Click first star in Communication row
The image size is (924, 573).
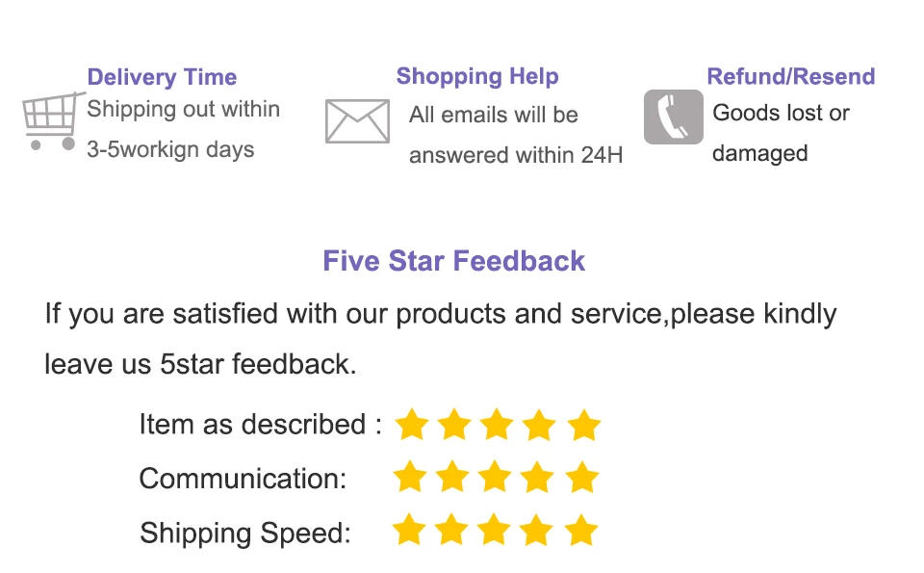410,477
